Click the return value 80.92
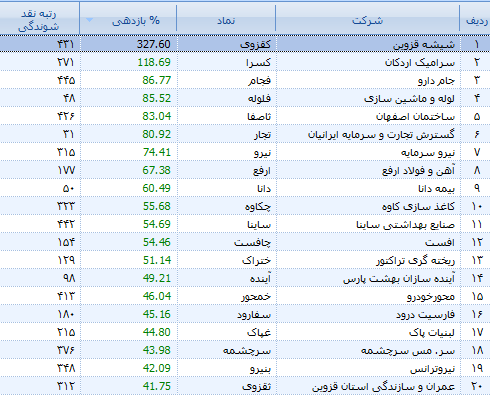490x395 pixels. coord(156,134)
